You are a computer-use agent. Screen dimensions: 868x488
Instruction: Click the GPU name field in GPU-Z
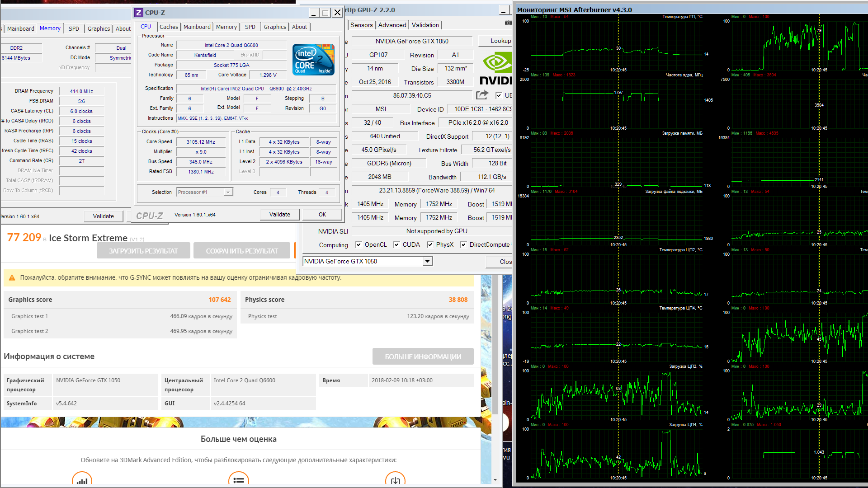412,41
